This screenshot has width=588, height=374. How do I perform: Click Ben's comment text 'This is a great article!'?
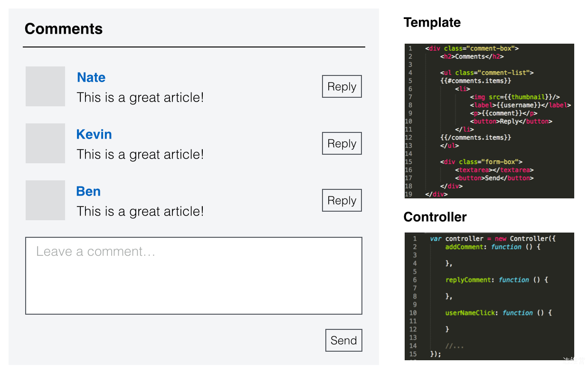pyautogui.click(x=140, y=211)
